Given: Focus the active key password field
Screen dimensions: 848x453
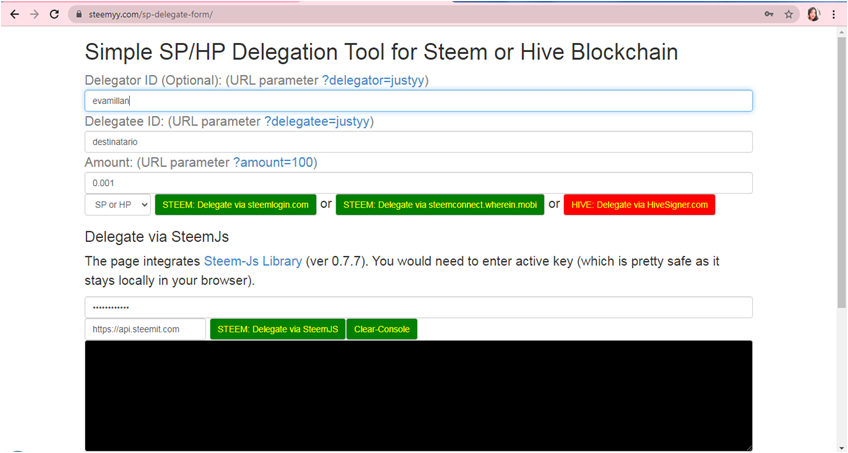Looking at the screenshot, I should (x=419, y=308).
